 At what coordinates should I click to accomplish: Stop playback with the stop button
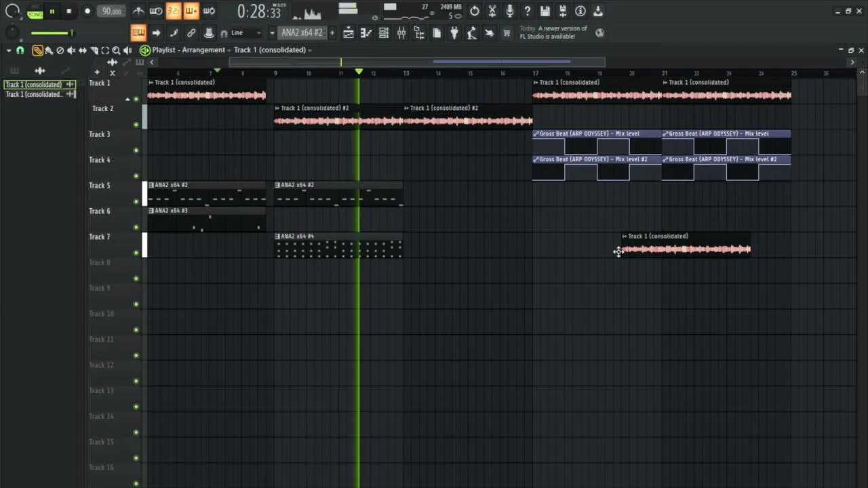point(68,11)
